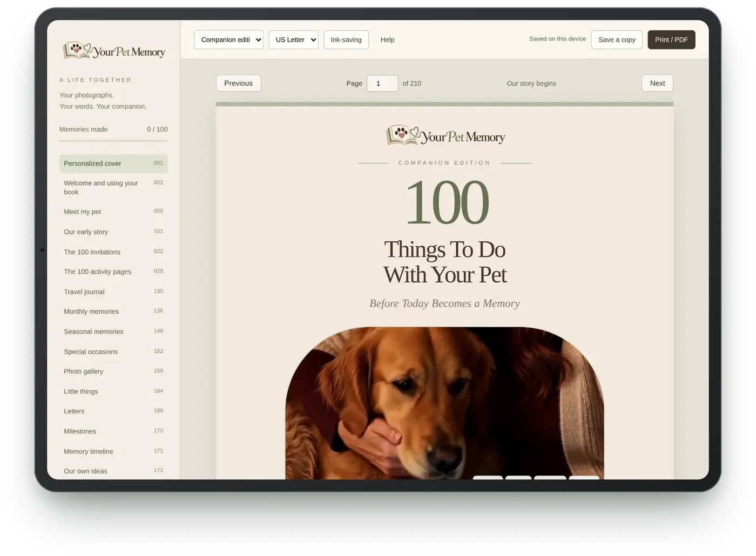Click the 'Saved on this device' status text
Image resolution: width=756 pixels, height=556 pixels.
click(x=557, y=39)
